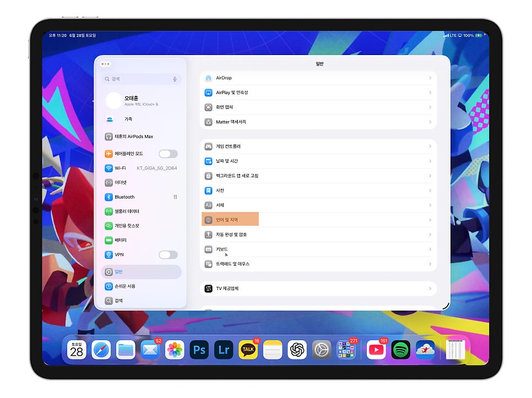Open 키보드 keyboard icon

(208, 249)
